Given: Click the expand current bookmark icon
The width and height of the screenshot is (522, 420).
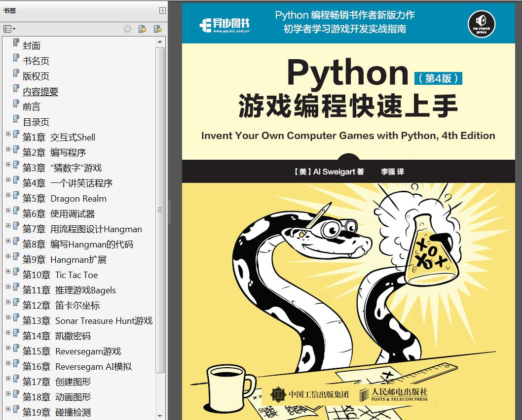Looking at the screenshot, I should pos(158,29).
